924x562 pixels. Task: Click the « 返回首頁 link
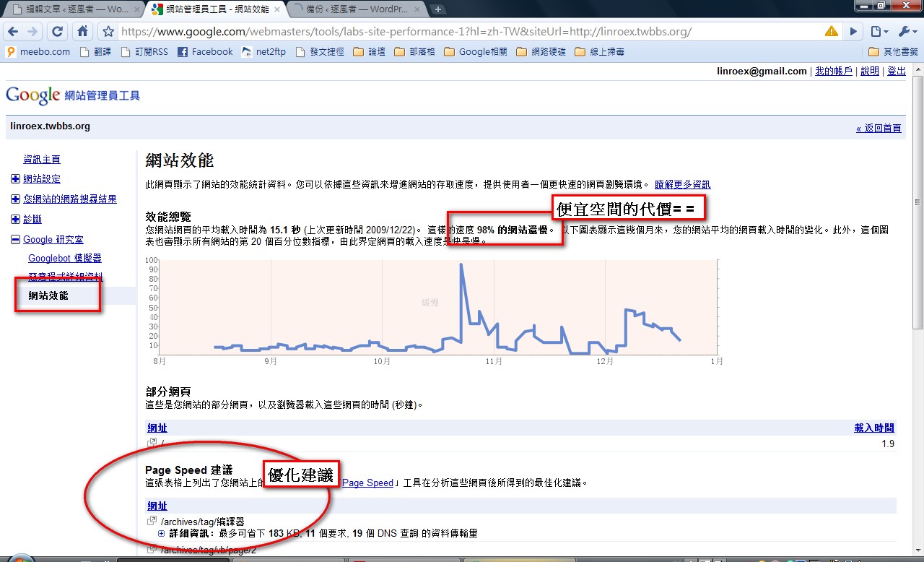pyautogui.click(x=879, y=128)
